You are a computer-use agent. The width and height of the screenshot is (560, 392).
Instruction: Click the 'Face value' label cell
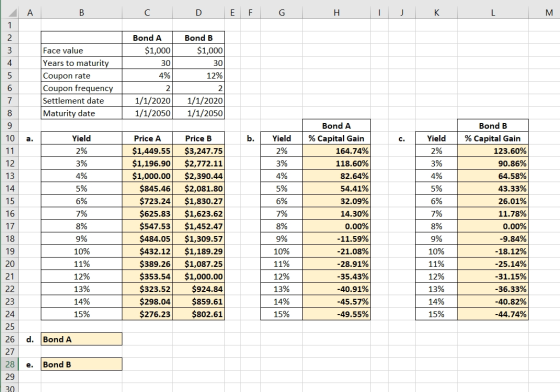coord(81,50)
